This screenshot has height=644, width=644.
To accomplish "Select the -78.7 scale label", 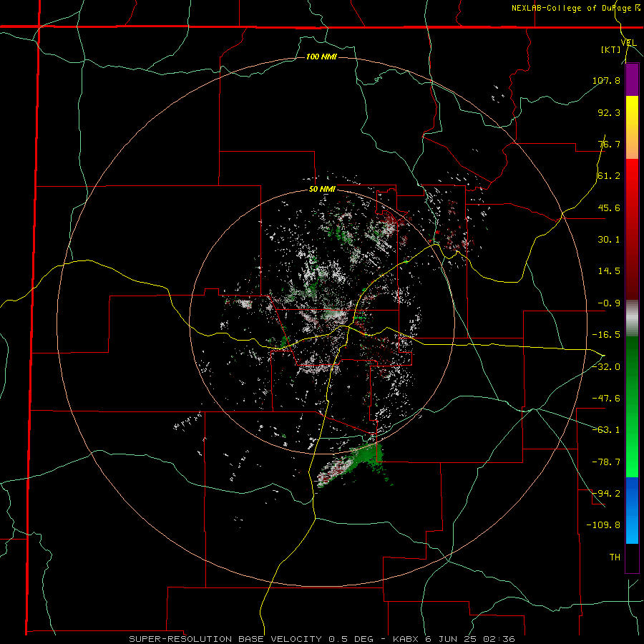I will (606, 462).
